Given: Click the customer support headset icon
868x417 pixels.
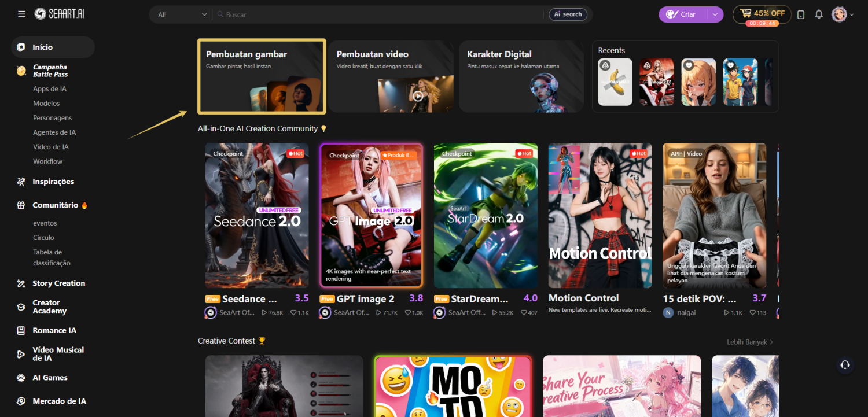Looking at the screenshot, I should coord(845,364).
